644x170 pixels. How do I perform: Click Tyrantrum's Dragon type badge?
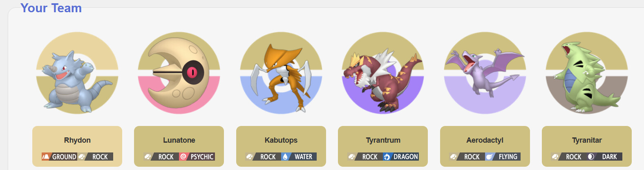pyautogui.click(x=401, y=157)
